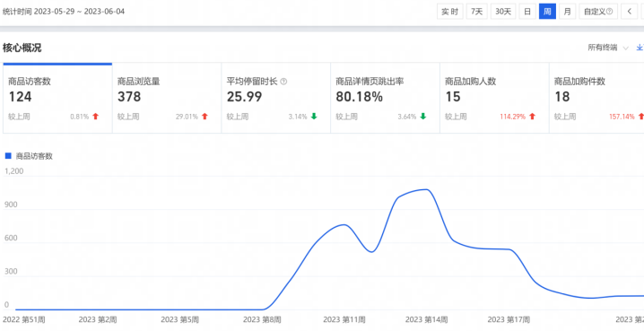
Task: Select the 周 period tab
Action: [x=547, y=12]
